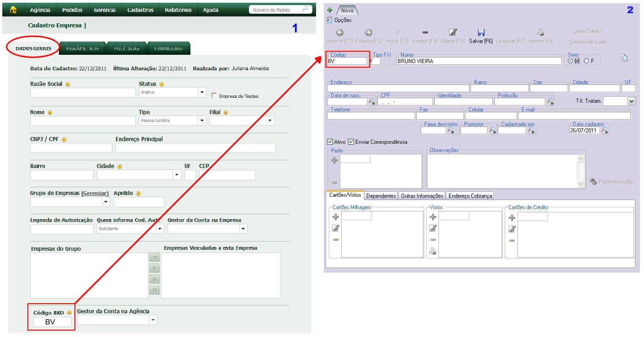644x337 pixels.
Task: Open the Grupo de Empresas dropdown
Action: [x=106, y=201]
